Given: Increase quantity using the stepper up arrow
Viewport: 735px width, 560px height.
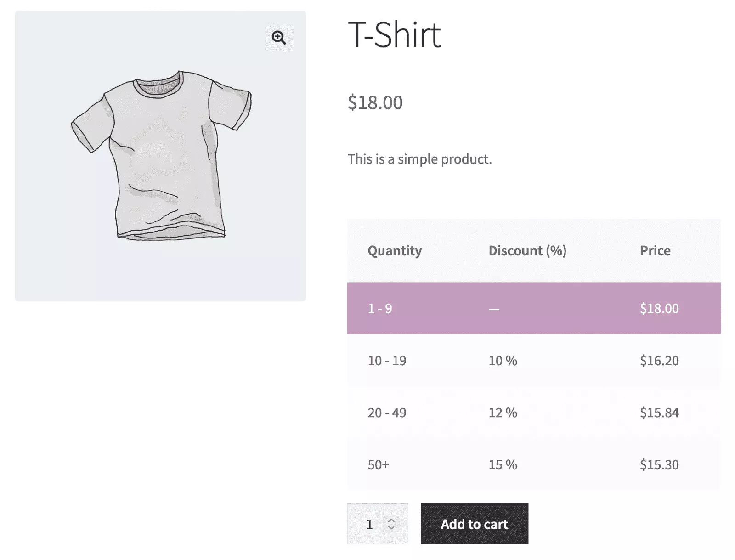Looking at the screenshot, I should click(x=391, y=520).
